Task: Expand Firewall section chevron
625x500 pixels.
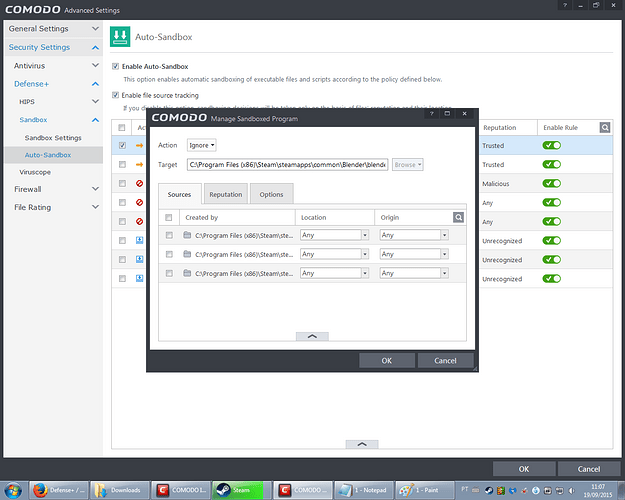Action: (95, 189)
